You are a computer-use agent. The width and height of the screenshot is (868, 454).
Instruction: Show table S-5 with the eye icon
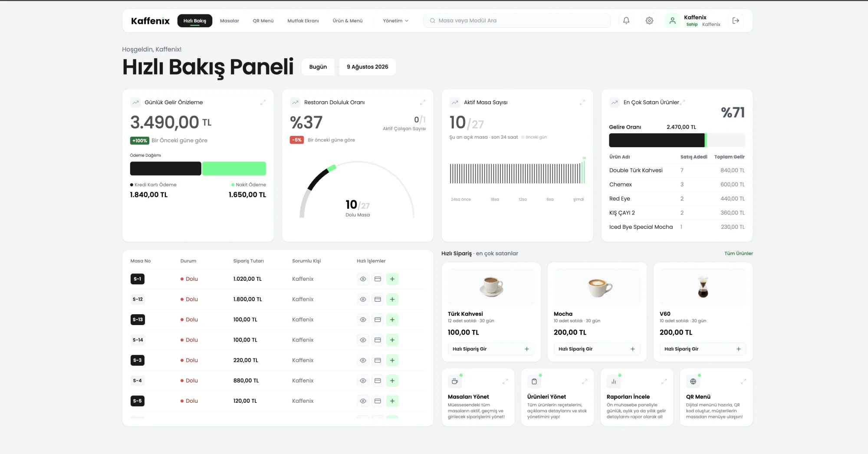click(x=363, y=401)
